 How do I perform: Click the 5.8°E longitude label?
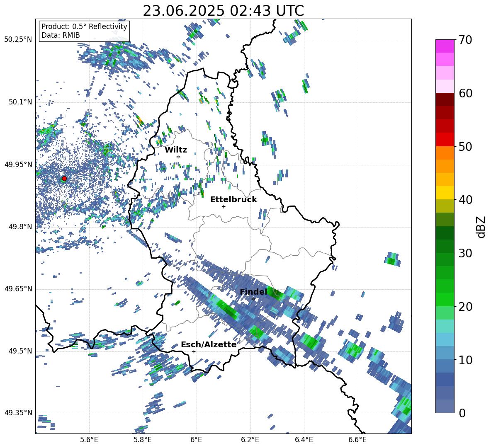pyautogui.click(x=143, y=440)
